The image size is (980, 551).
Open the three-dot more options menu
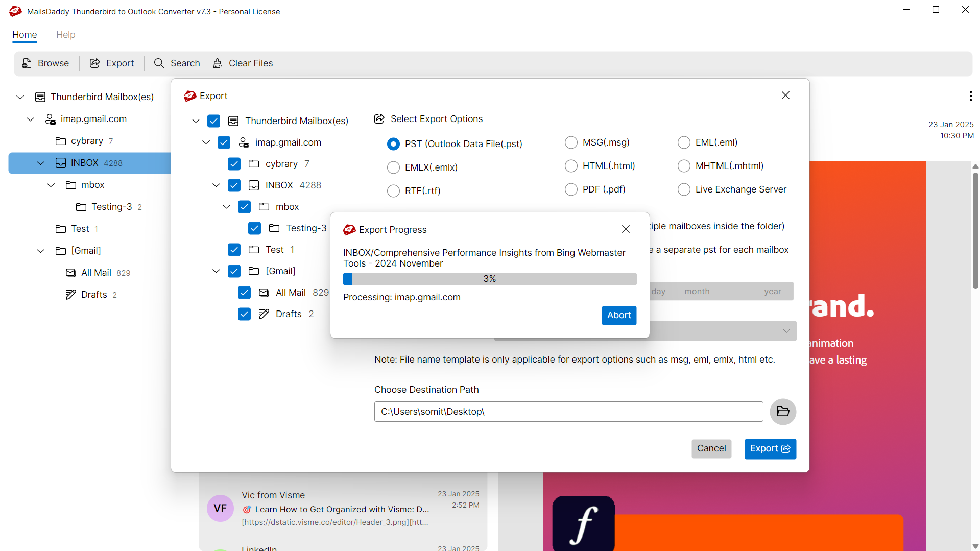[970, 96]
